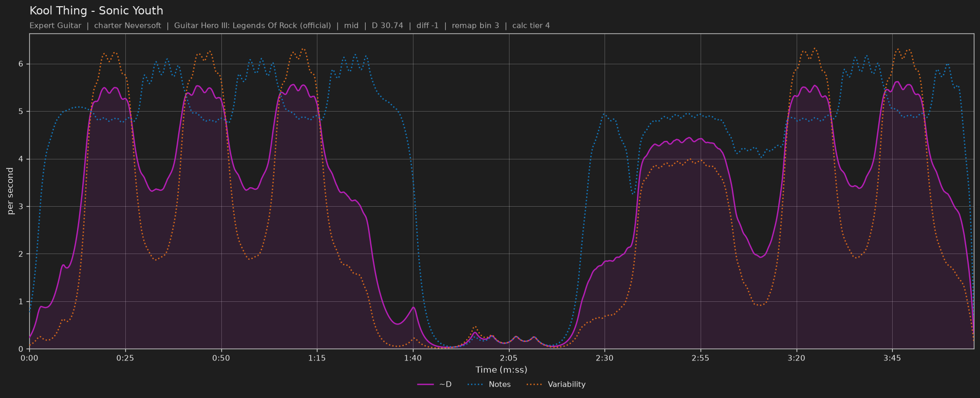Viewport: 980px width, 398px height.
Task: Click the "Expert Guitar" subtitle text
Action: (55, 26)
